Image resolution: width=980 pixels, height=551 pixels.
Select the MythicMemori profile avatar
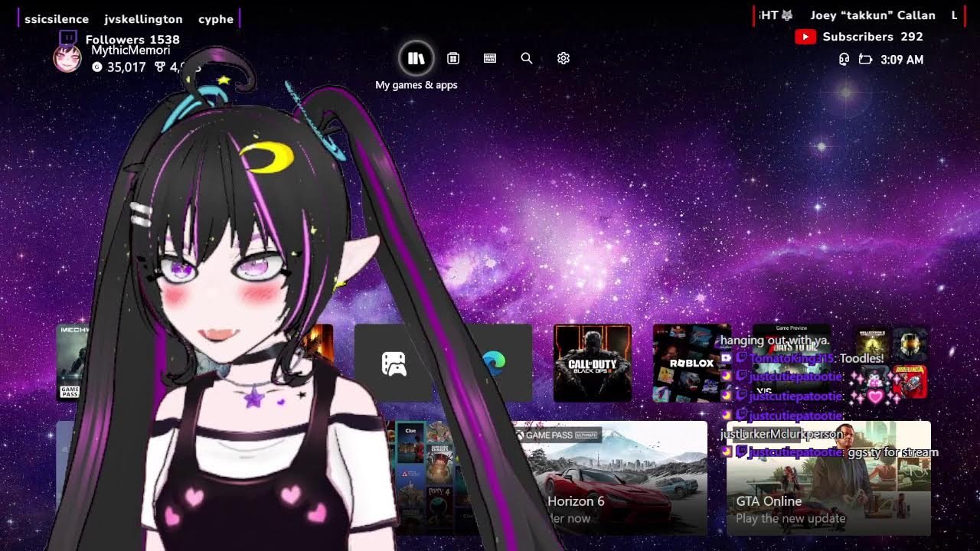[x=67, y=59]
